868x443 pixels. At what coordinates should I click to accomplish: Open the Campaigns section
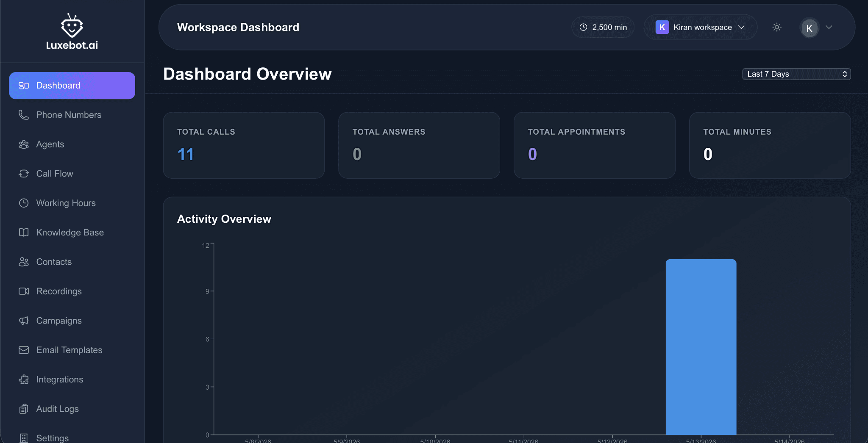click(72, 321)
